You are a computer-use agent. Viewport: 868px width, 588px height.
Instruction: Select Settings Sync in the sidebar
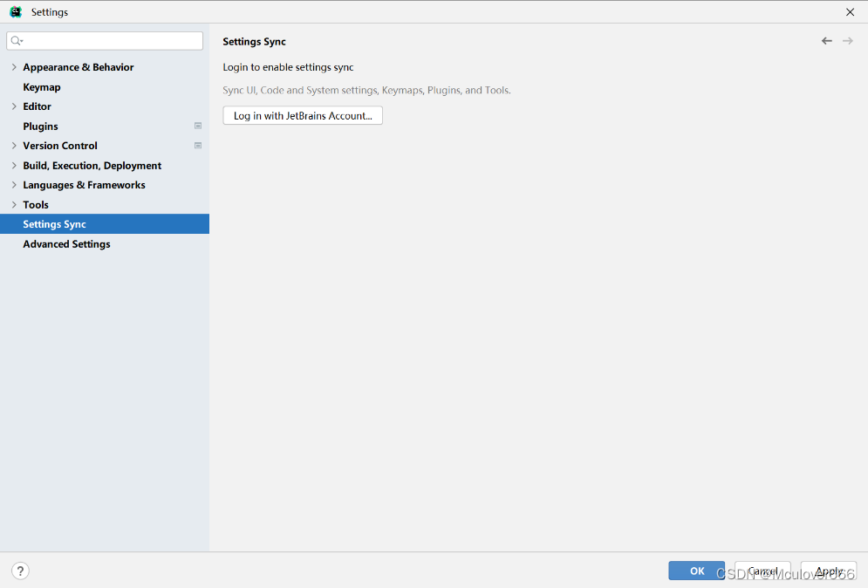(105, 223)
